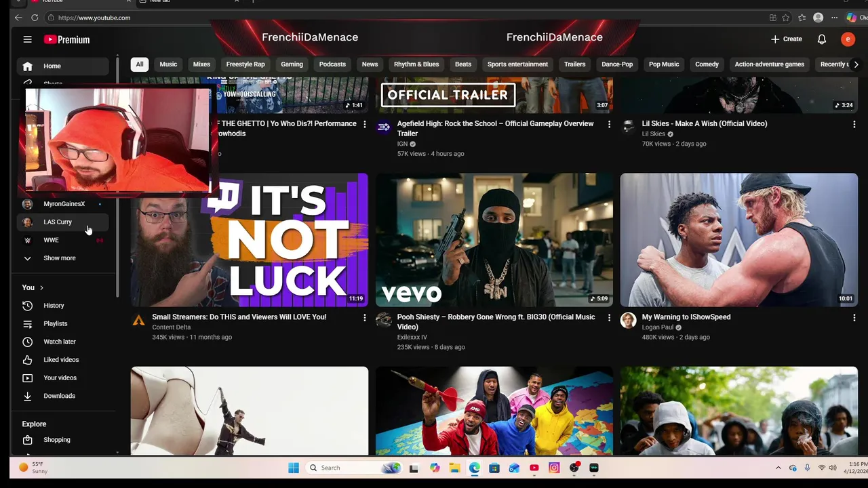Expand the You section chevron
This screenshot has height=488, width=868.
[x=41, y=287]
